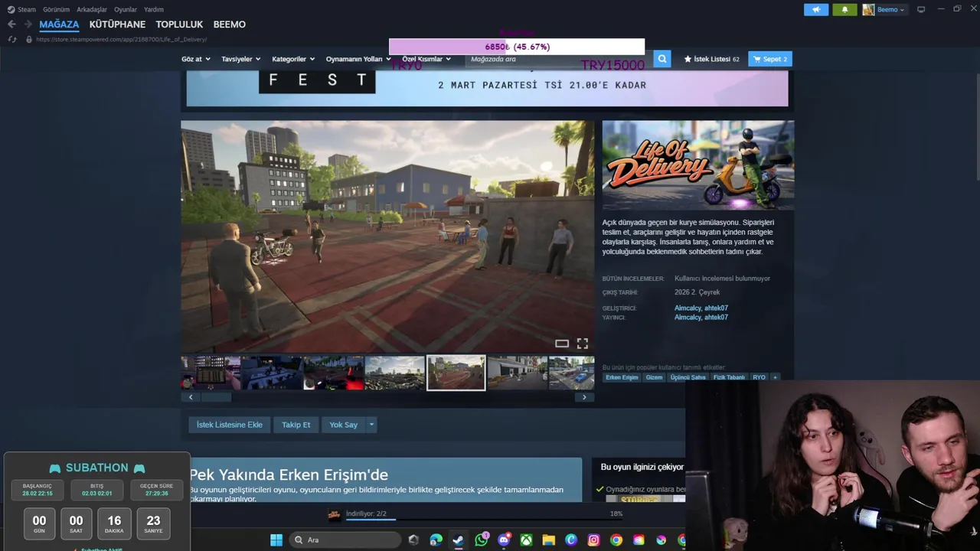Expand the Kategoriler menu
Screen dimensions: 980x551
pyautogui.click(x=293, y=59)
